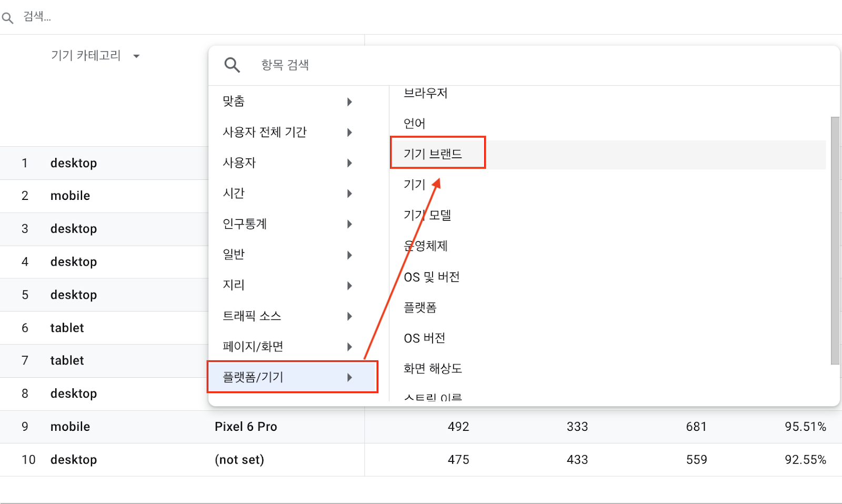Click the value 333
Screen dimensions: 842x504
pos(577,427)
